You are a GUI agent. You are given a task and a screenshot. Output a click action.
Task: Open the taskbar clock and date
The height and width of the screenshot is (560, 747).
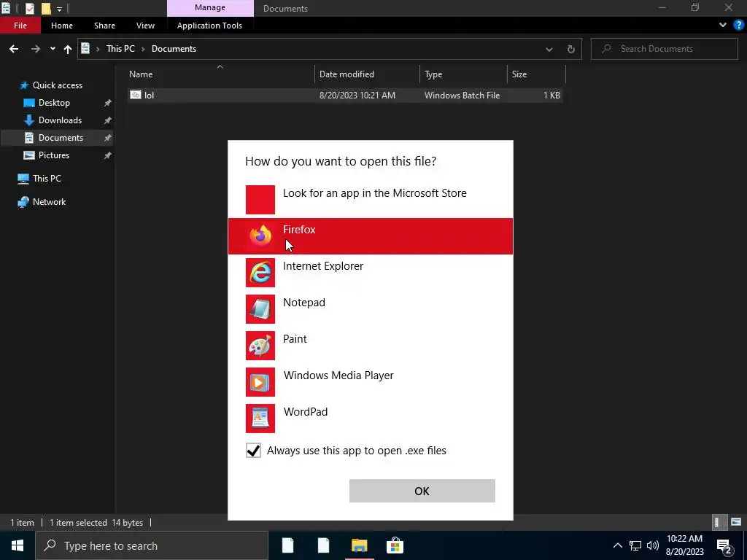tap(684, 545)
